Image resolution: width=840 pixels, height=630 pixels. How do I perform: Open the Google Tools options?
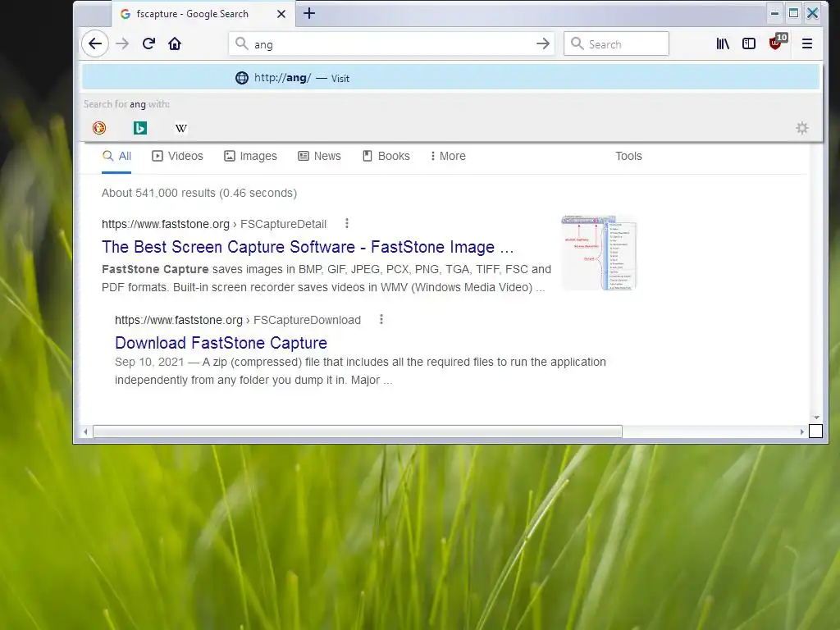(x=628, y=157)
